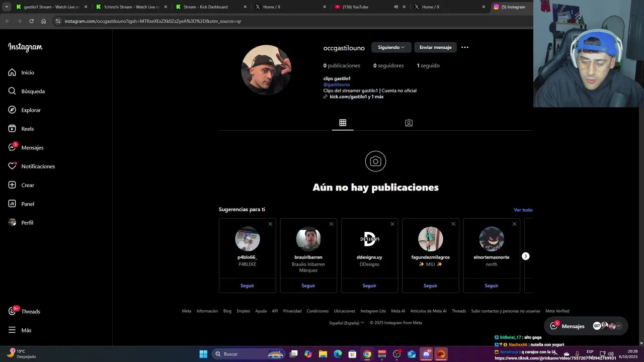
Task: Dismiss the fagundezmilagros suggestion card
Action: (x=453, y=224)
